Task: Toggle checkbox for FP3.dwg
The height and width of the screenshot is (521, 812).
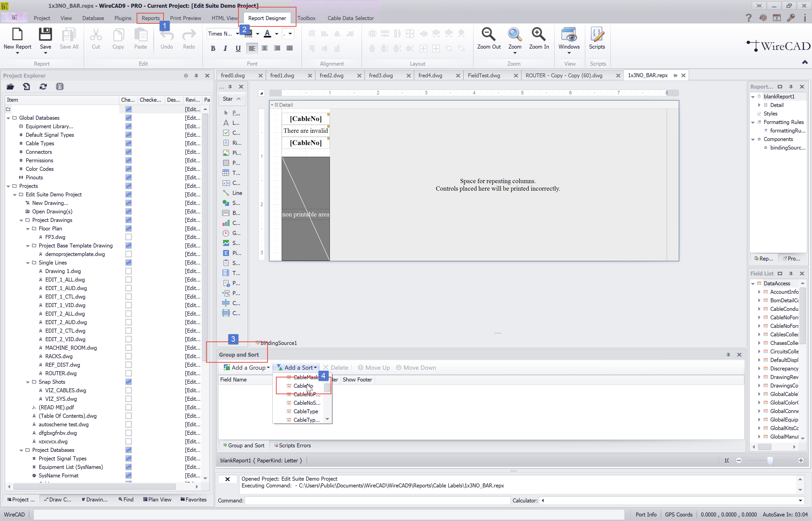Action: click(x=129, y=237)
